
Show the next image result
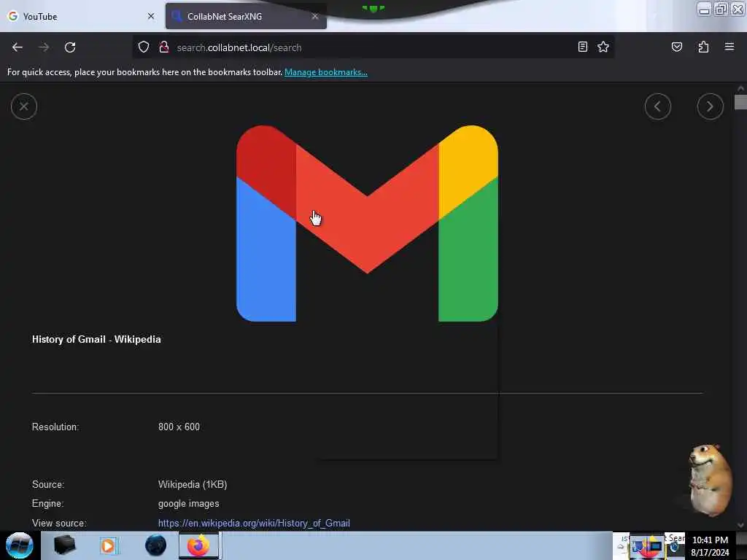point(710,106)
